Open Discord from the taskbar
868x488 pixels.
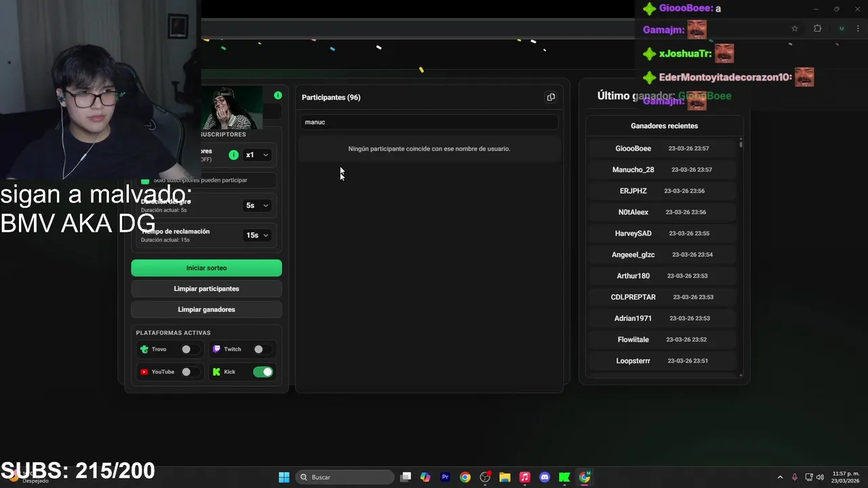(x=545, y=477)
